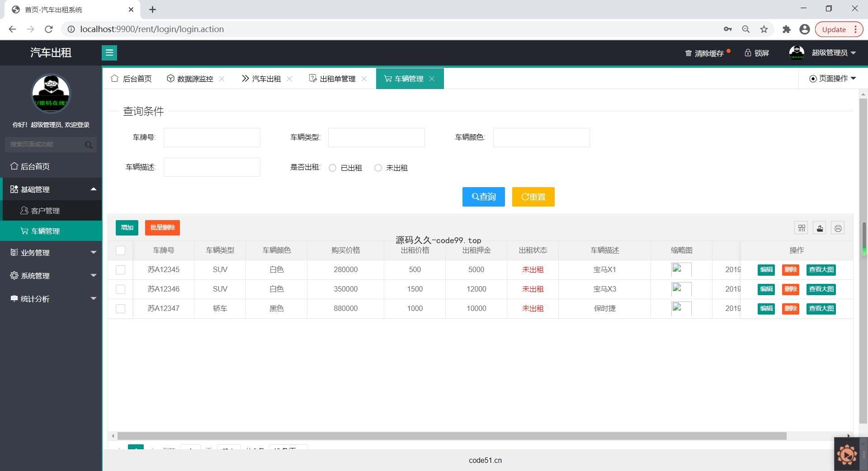
Task: Toggle the select-all checkbox in table header
Action: 120,250
